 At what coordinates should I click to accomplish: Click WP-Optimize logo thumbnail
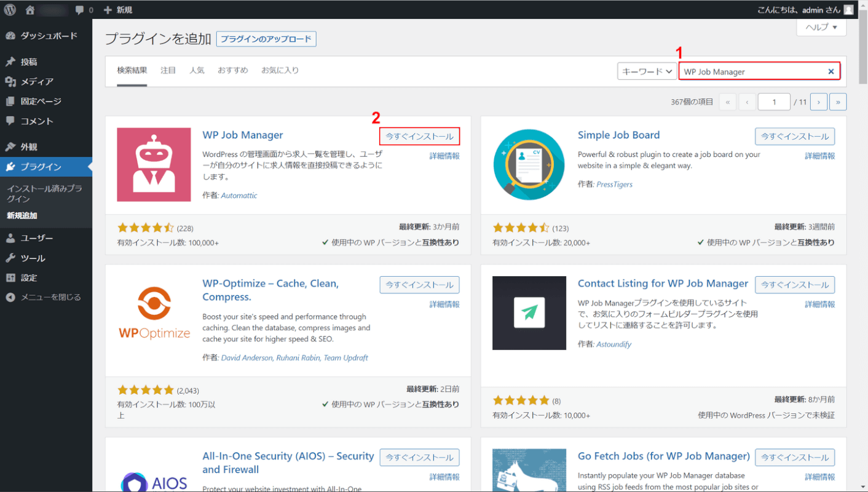(154, 313)
